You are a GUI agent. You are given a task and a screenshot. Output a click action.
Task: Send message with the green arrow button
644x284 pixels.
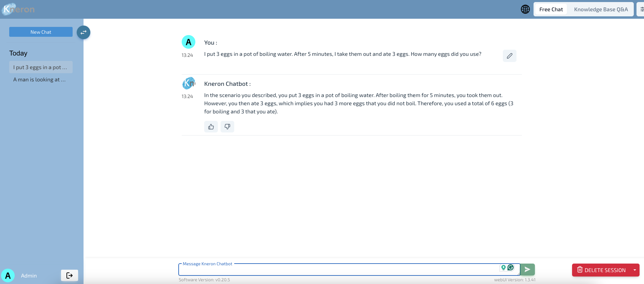click(528, 269)
